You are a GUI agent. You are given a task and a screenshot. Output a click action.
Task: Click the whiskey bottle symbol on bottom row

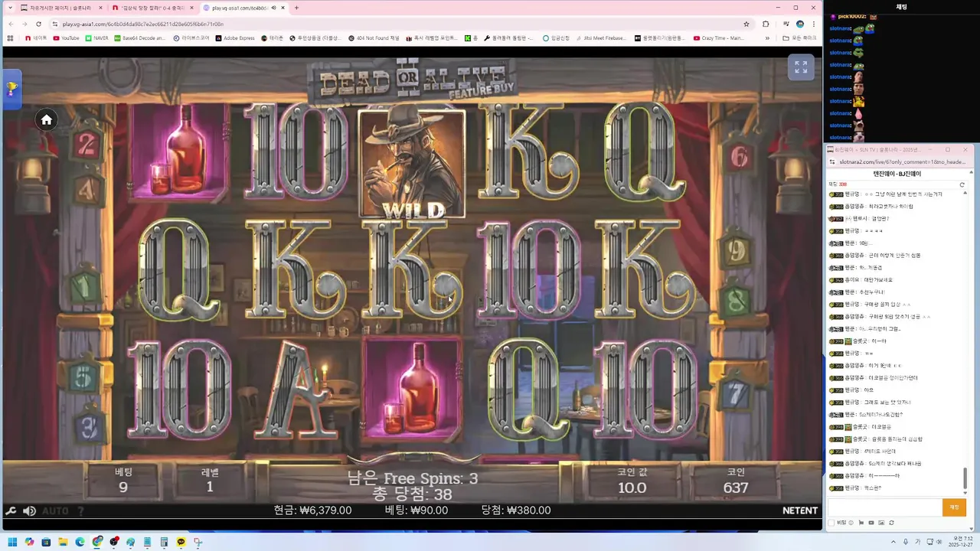coord(413,389)
